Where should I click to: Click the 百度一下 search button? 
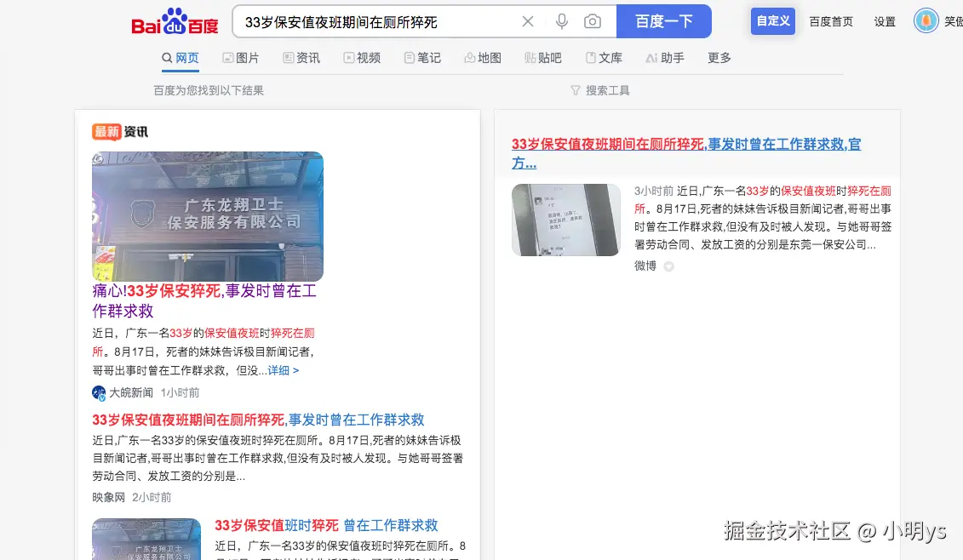(x=664, y=20)
